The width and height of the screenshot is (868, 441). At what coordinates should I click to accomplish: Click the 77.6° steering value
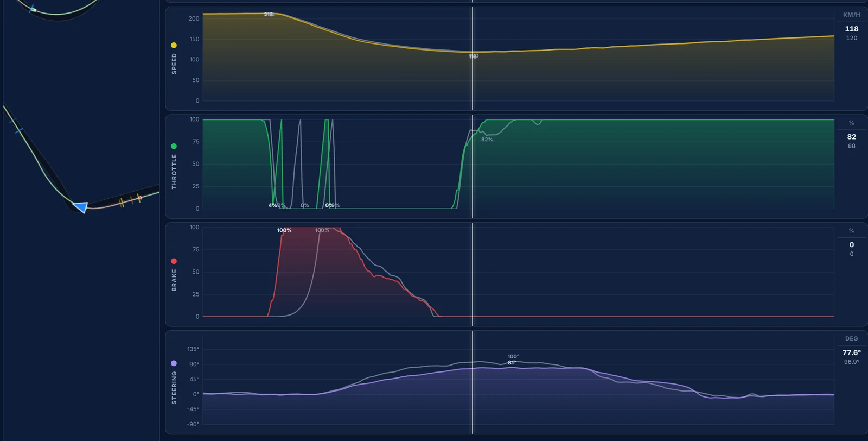point(851,352)
